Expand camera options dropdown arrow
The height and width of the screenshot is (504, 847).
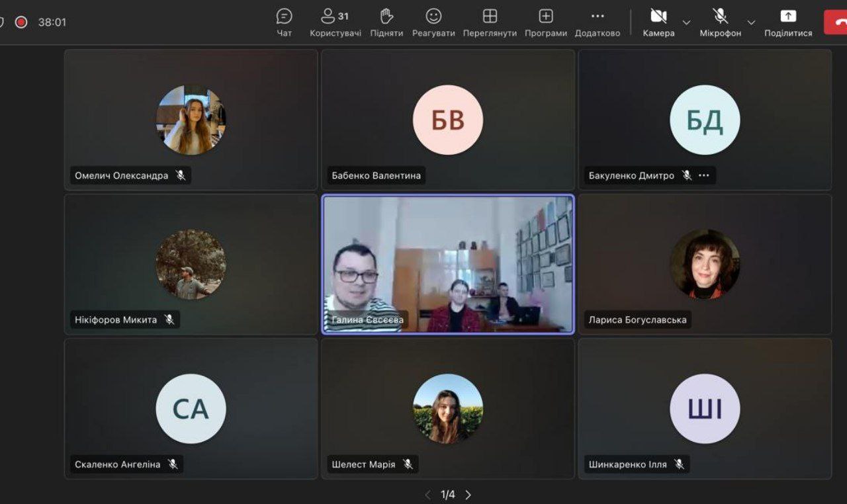point(686,22)
